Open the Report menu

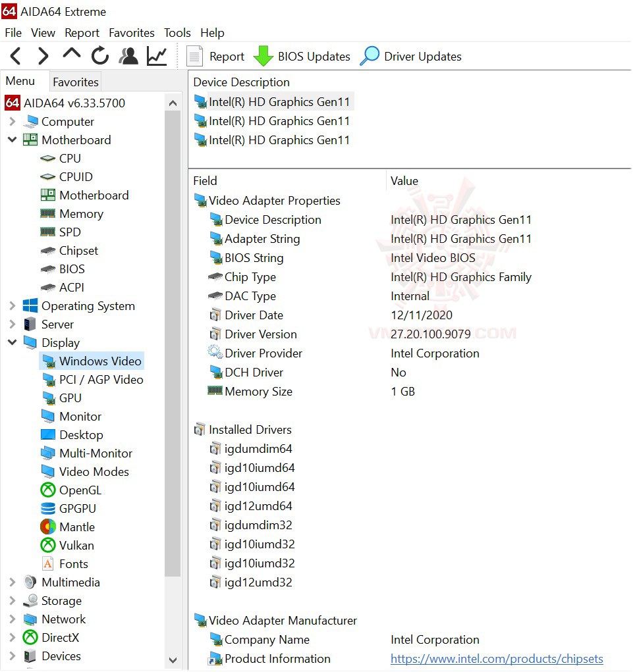tap(82, 32)
